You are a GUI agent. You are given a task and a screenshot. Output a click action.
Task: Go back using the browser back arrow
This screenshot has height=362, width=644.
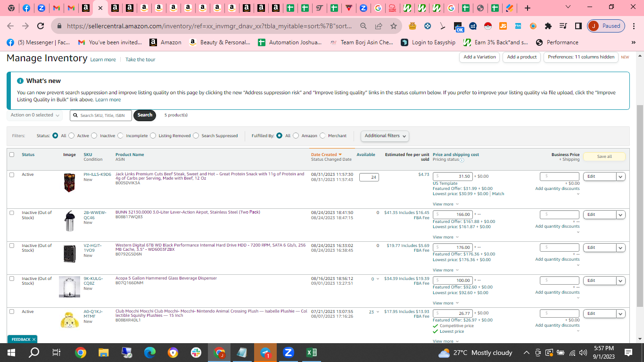[10, 26]
